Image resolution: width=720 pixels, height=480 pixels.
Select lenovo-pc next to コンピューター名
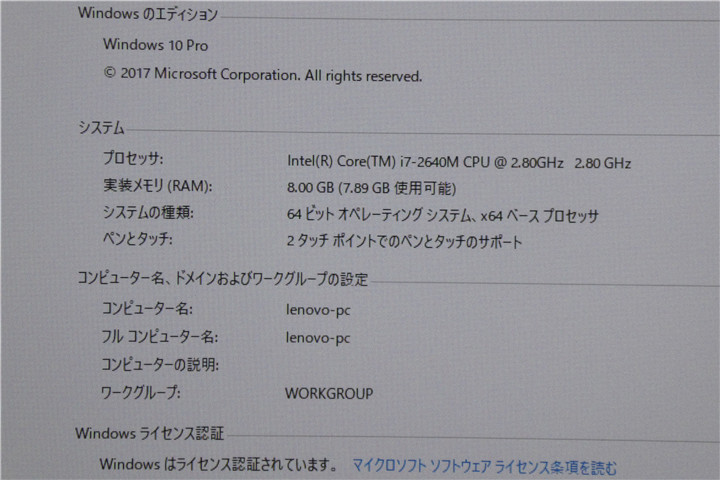coord(318,310)
